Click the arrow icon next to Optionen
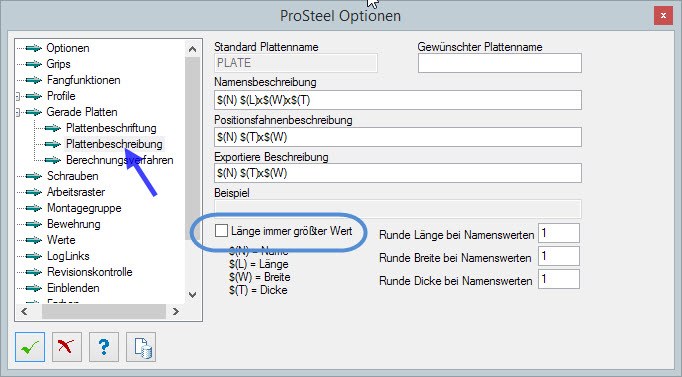 (x=33, y=48)
